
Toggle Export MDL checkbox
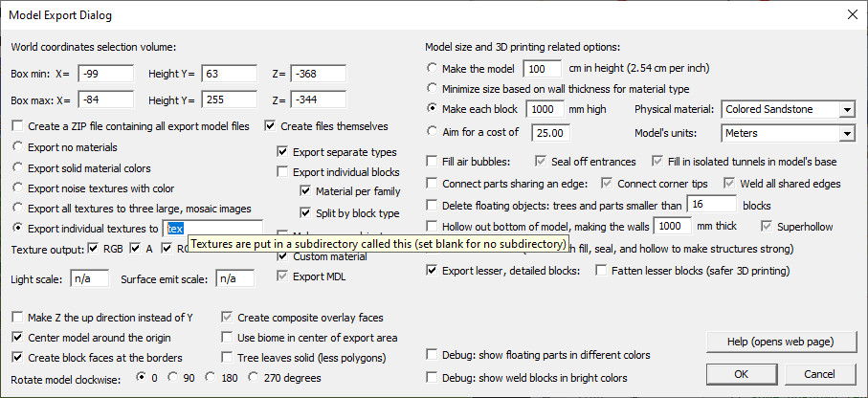point(282,276)
